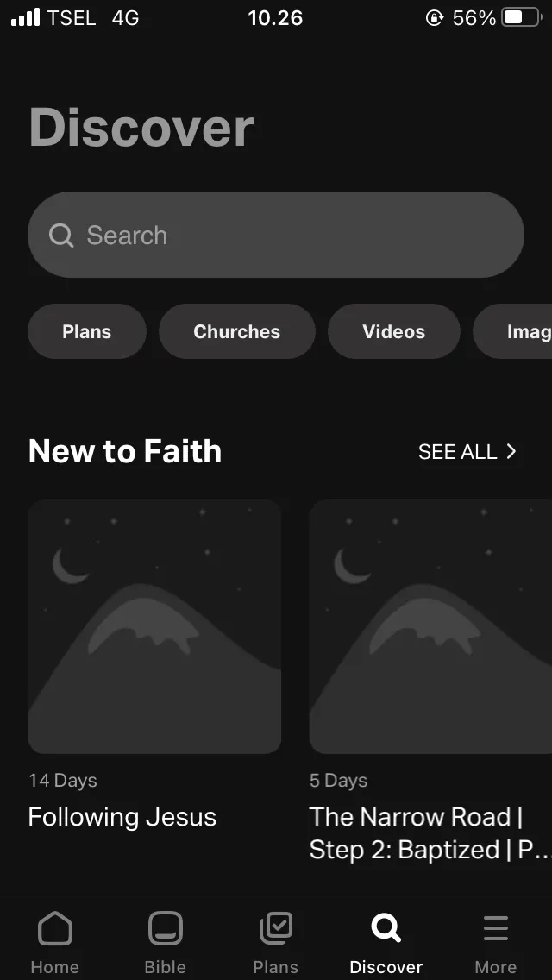
Task: Open the More hamburger menu icon
Action: click(x=496, y=928)
